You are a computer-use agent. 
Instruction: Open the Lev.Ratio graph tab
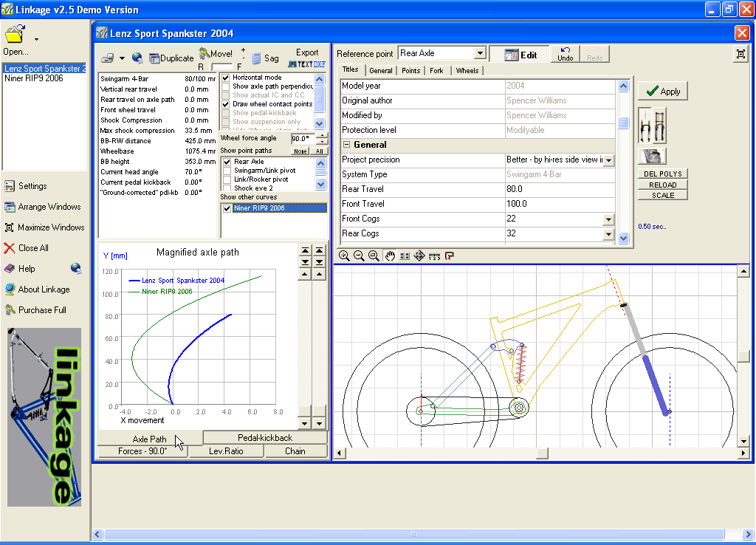[226, 451]
